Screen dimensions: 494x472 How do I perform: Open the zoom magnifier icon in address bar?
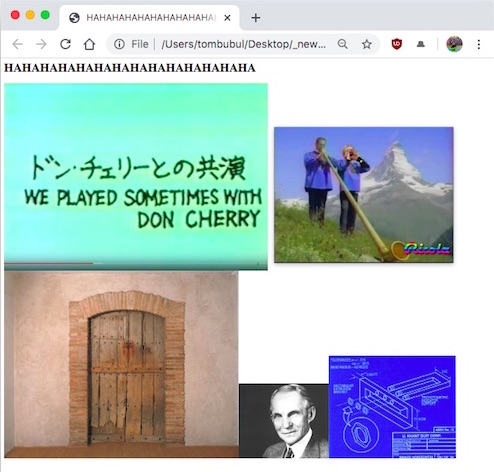pyautogui.click(x=342, y=44)
